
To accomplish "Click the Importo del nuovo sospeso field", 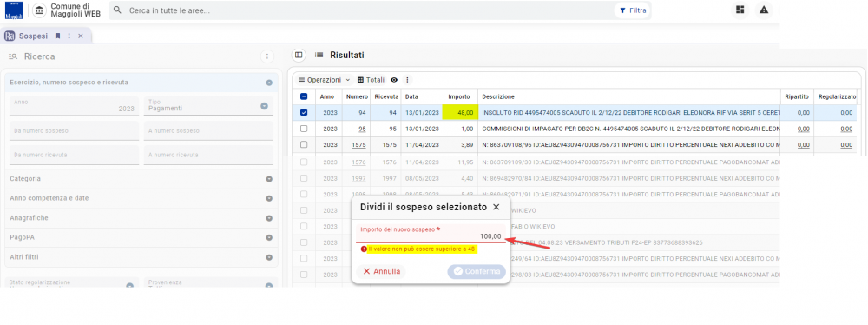I will pyautogui.click(x=431, y=234).
